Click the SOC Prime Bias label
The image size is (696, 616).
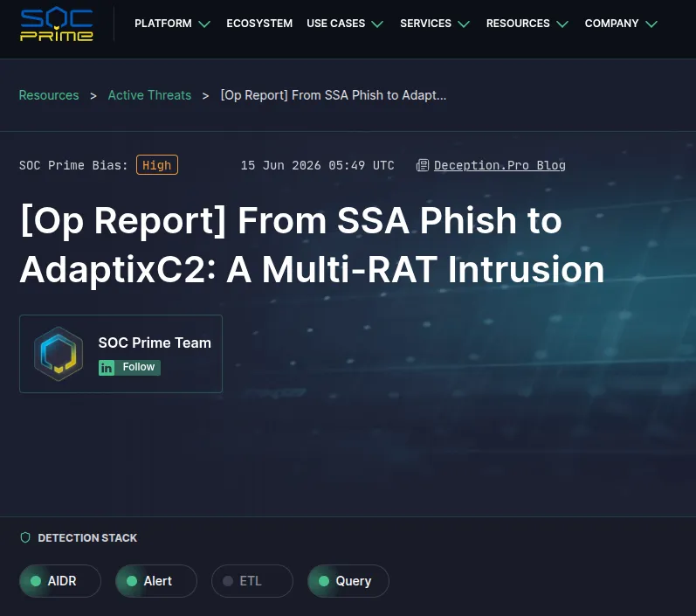tap(73, 165)
